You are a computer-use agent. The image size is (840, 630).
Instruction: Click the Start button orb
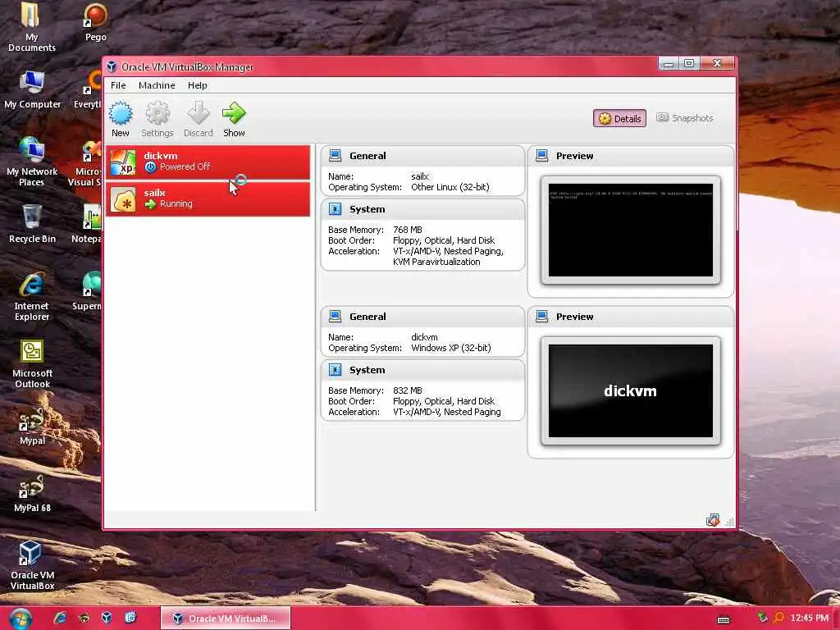pos(21,619)
